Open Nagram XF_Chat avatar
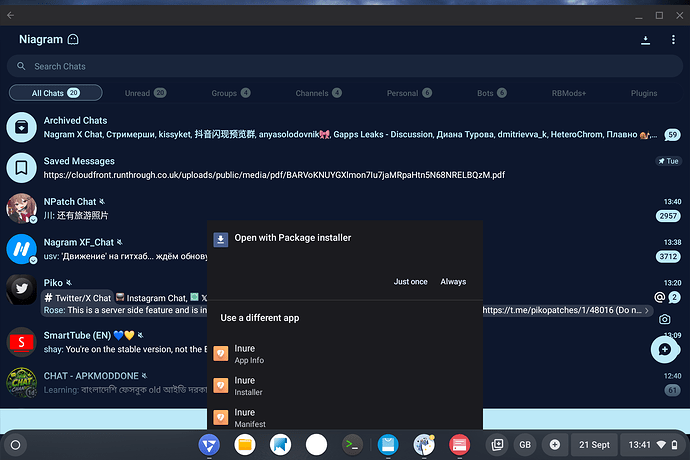This screenshot has height=460, width=690. point(21,249)
